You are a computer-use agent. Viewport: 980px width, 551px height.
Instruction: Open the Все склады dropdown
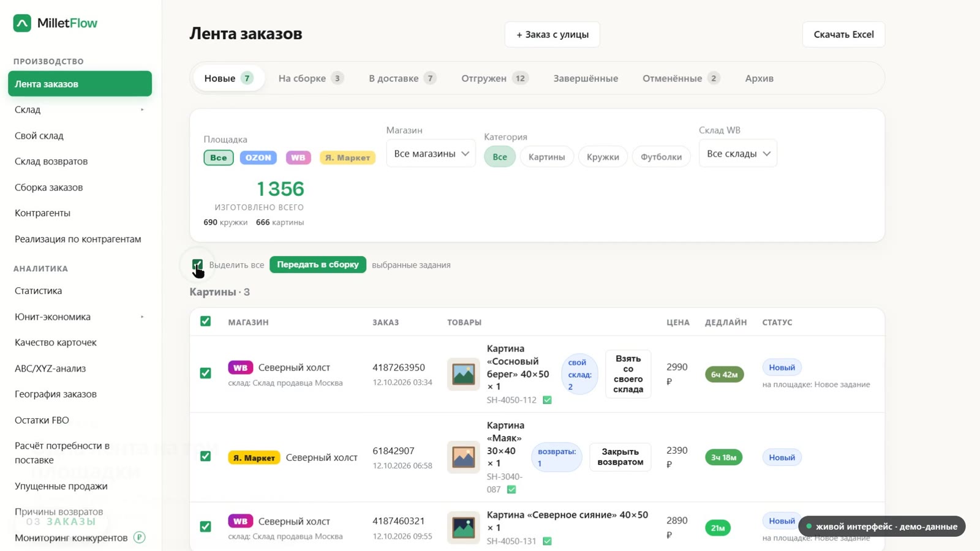(x=738, y=154)
